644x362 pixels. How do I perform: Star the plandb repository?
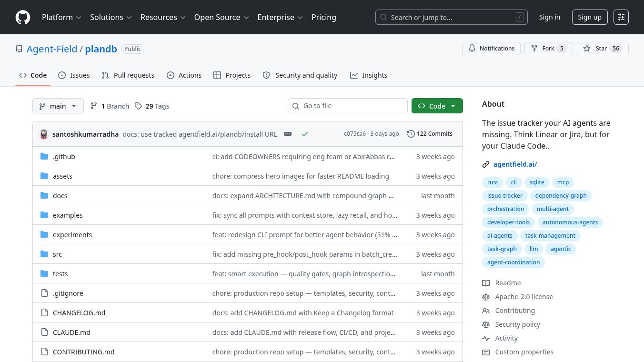(x=602, y=49)
